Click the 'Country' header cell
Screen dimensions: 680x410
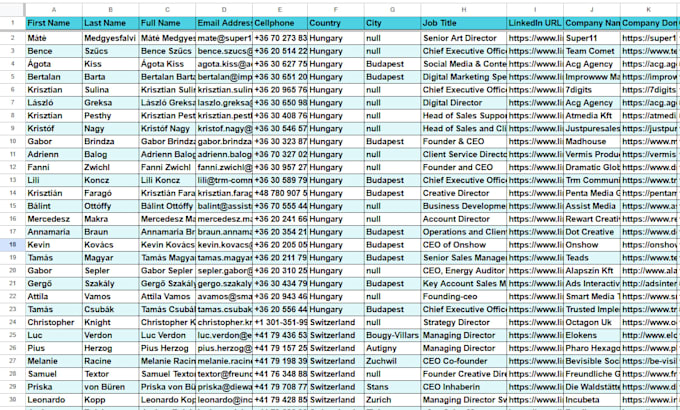tap(336, 23)
